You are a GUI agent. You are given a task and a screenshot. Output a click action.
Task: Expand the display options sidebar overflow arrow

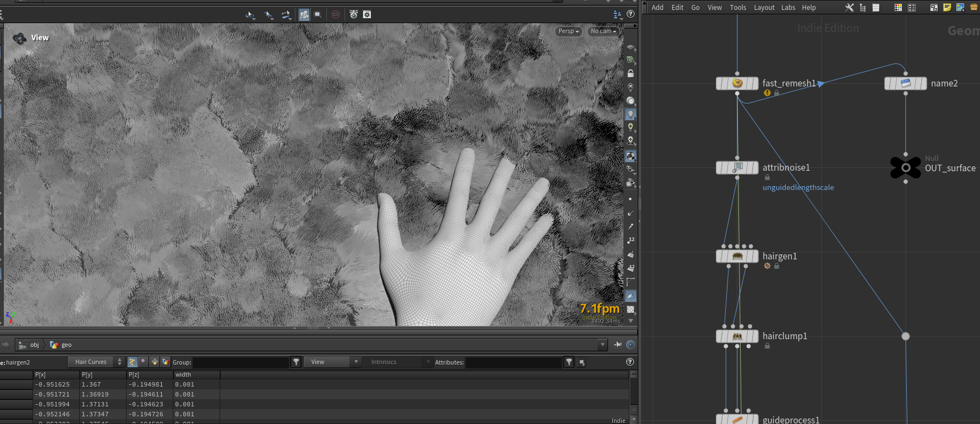[631, 320]
